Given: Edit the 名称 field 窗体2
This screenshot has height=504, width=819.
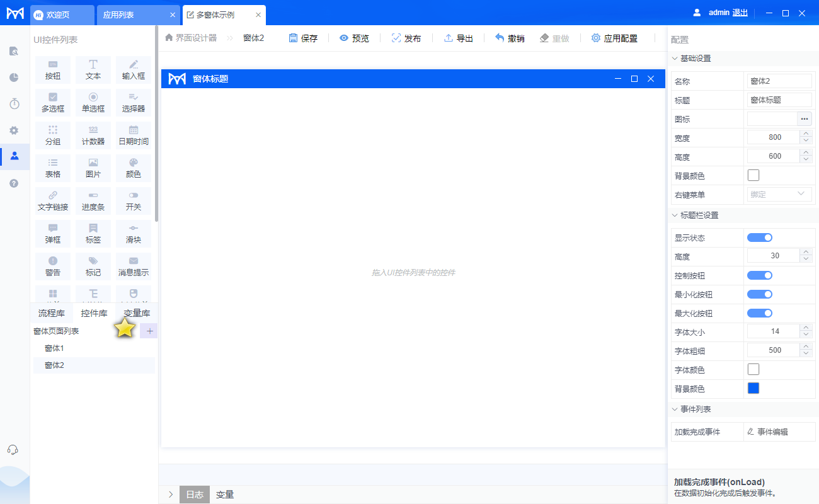Looking at the screenshot, I should point(779,81).
